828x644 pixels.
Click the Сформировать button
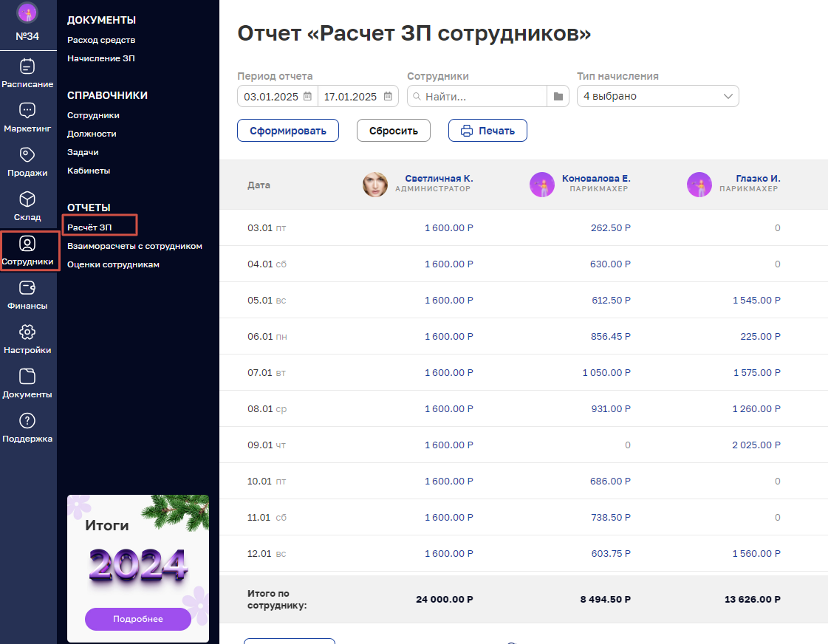click(288, 131)
